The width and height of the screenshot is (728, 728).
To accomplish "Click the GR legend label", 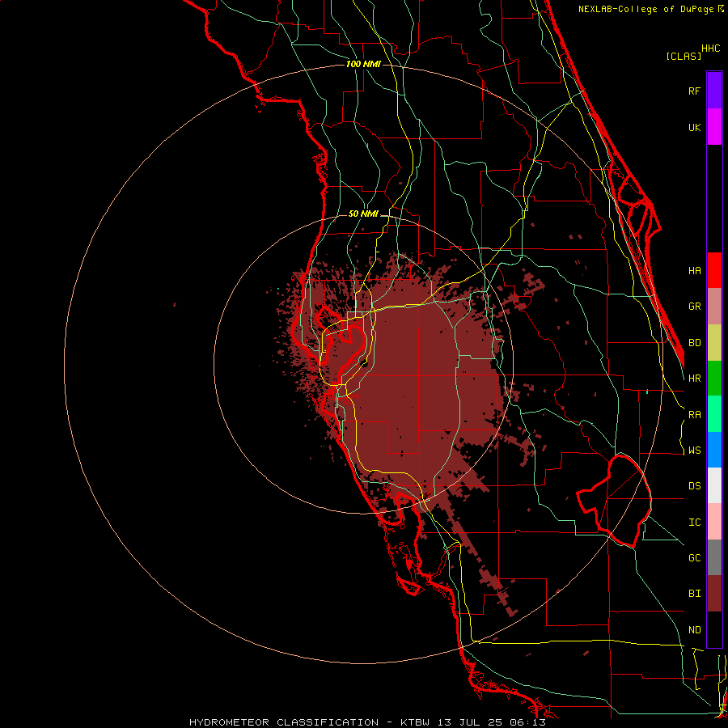I will click(x=694, y=307).
